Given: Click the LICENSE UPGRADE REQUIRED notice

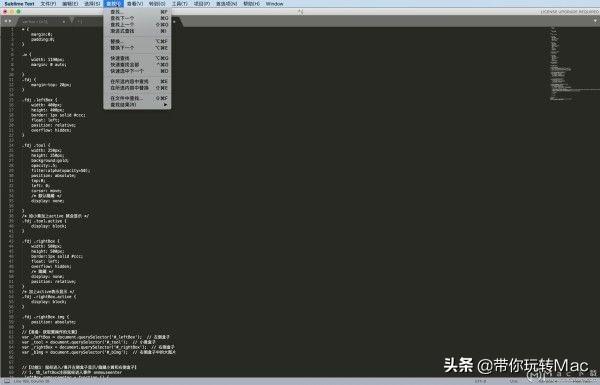Looking at the screenshot, I should click(x=570, y=12).
